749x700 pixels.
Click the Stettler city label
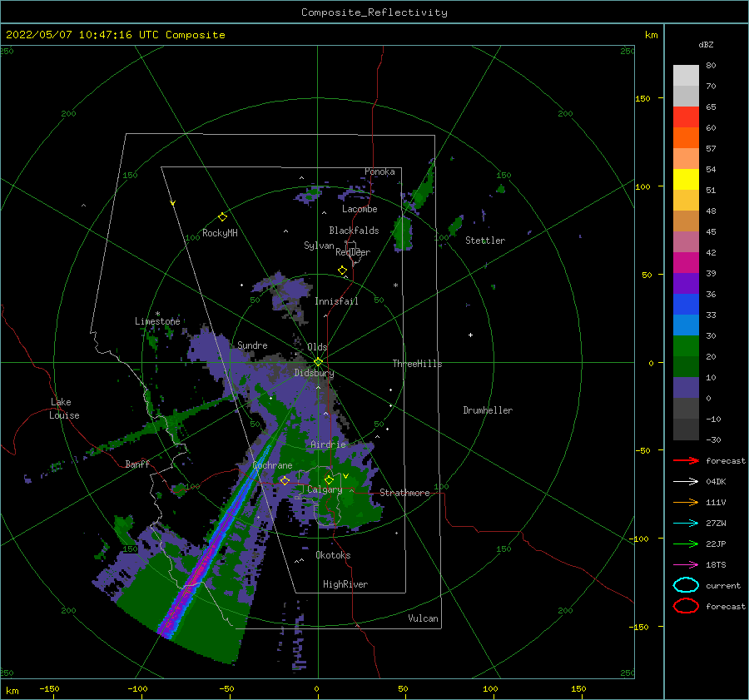[485, 241]
